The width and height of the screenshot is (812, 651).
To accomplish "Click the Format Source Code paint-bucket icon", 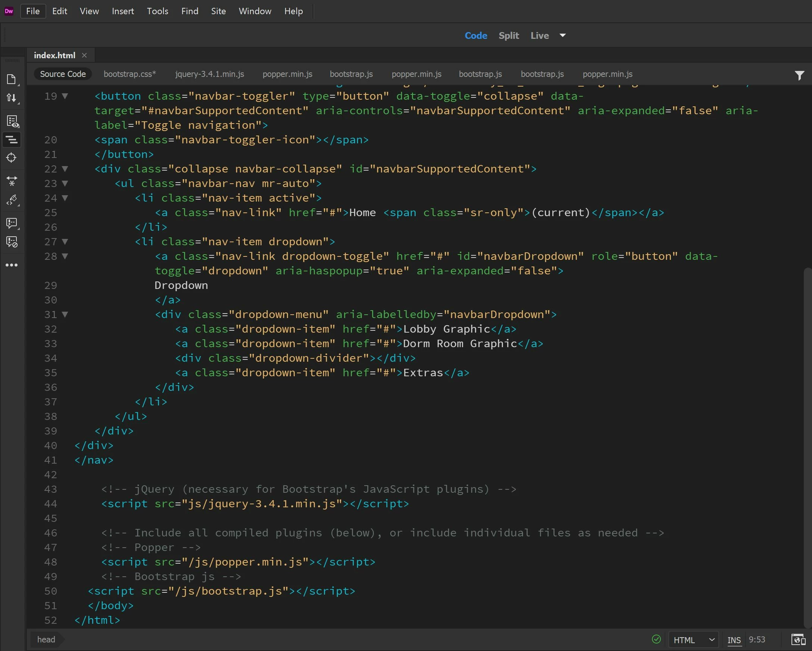I will 12,200.
